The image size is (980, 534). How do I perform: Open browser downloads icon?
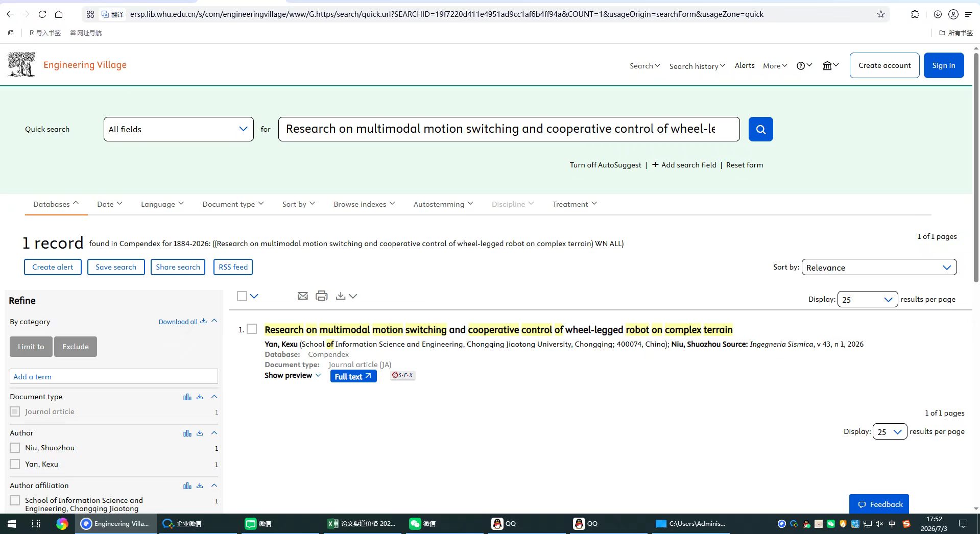coord(938,14)
